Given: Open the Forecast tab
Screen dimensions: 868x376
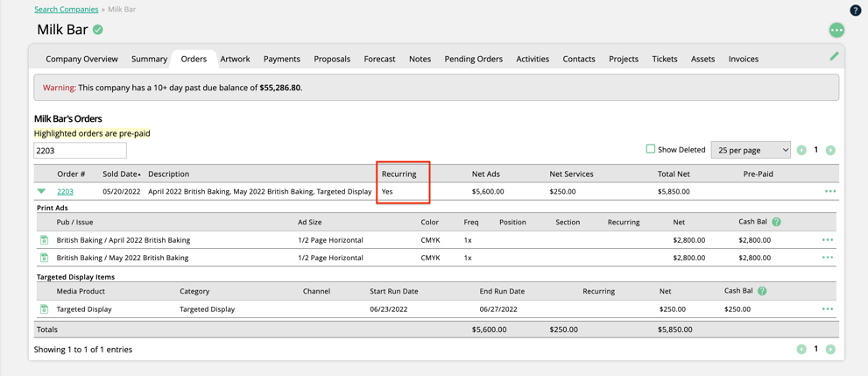Looking at the screenshot, I should pyautogui.click(x=380, y=59).
